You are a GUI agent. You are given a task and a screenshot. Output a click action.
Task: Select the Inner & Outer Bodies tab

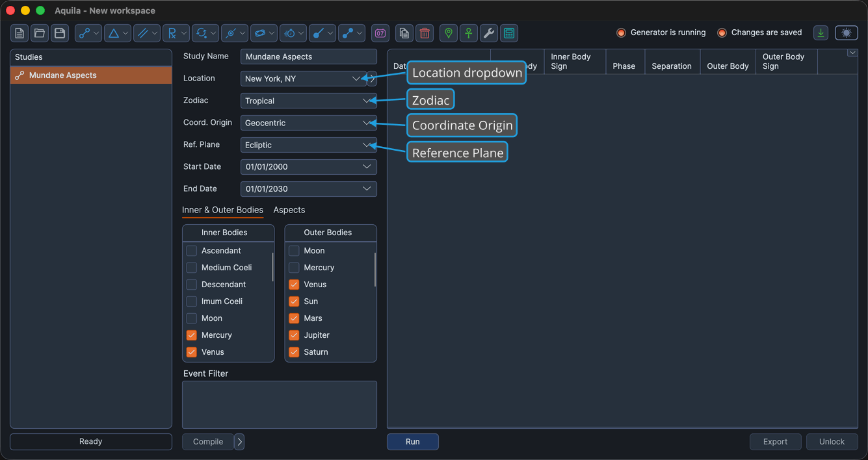[x=222, y=210]
